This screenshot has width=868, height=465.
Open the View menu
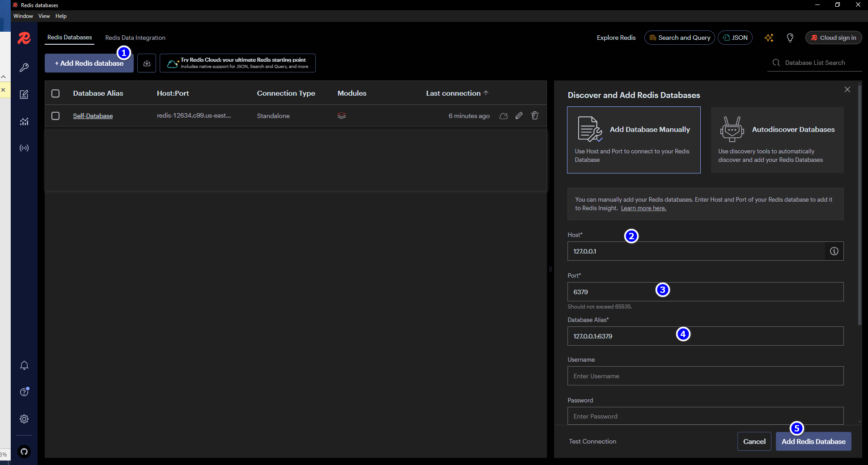[x=43, y=16]
